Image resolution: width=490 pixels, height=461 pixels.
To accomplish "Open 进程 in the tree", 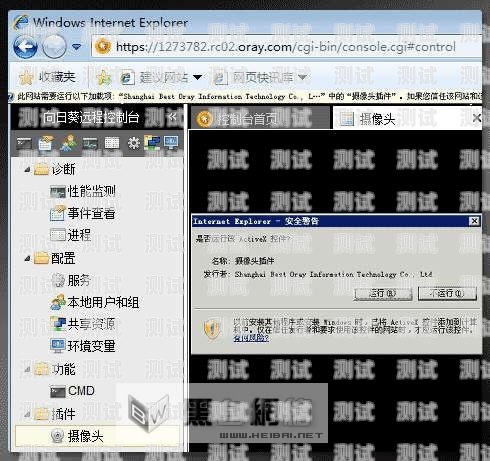I will 70,235.
